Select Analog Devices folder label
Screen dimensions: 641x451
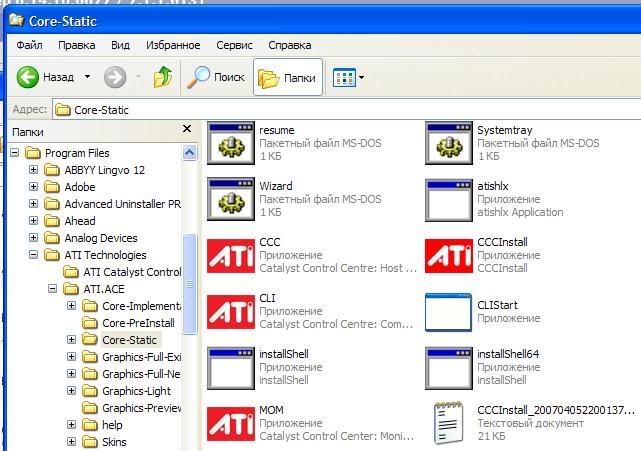tap(101, 238)
